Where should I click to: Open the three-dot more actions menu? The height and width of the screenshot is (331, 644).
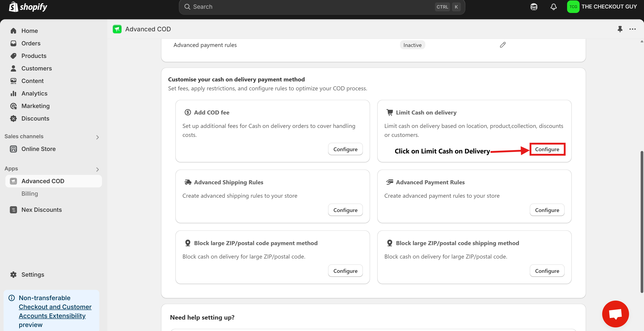pyautogui.click(x=633, y=29)
